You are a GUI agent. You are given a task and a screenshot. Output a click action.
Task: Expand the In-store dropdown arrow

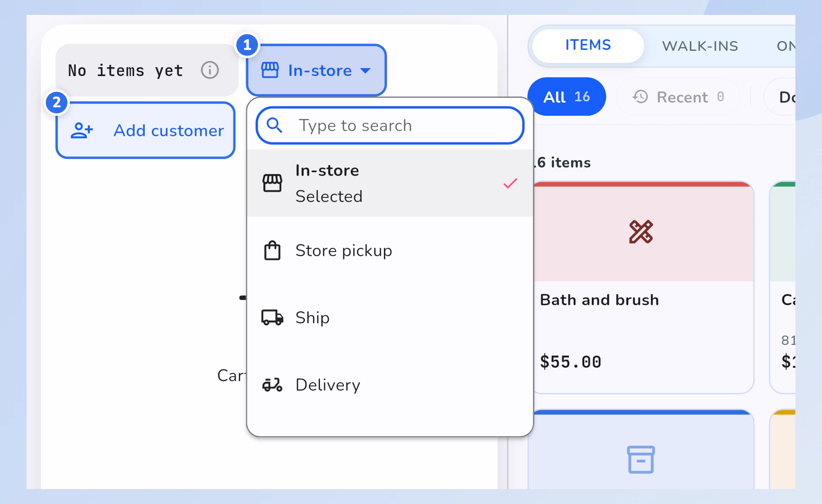point(365,70)
